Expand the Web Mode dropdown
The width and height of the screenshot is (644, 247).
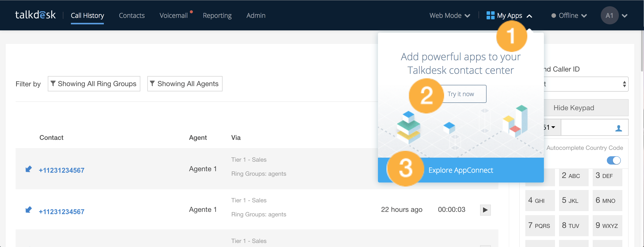[450, 16]
